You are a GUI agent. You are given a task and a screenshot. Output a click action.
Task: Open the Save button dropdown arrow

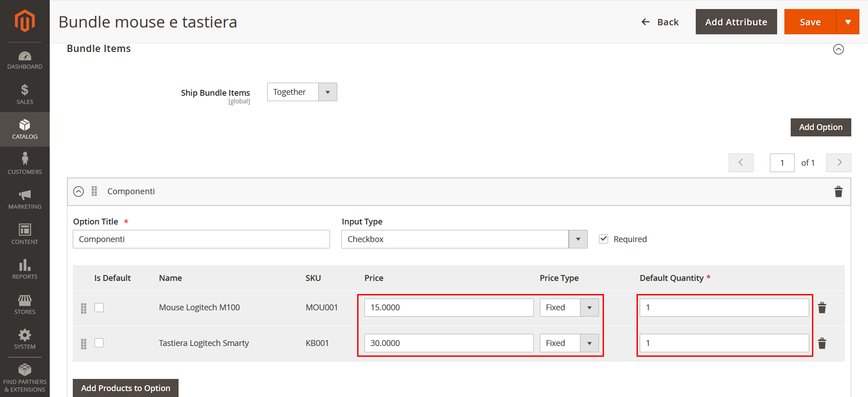pyautogui.click(x=848, y=22)
